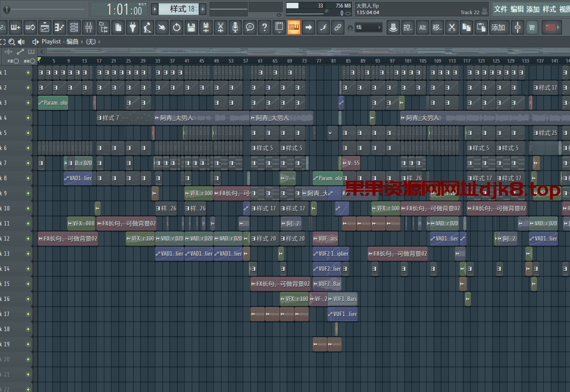
Task: Toggle the highlighted typing keyboard to piano button
Action: tap(293, 28)
